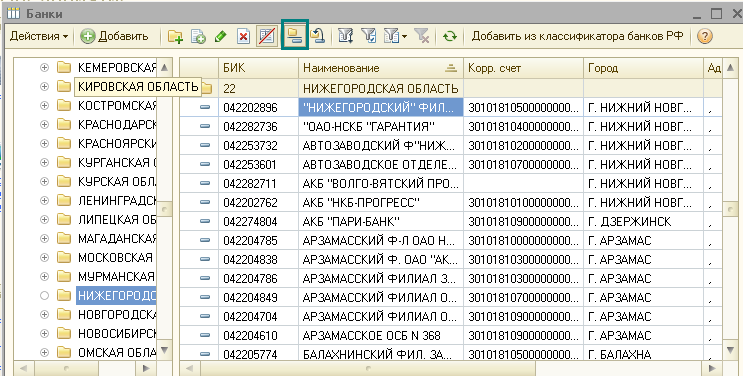Open help with the question mark icon
This screenshot has height=376, width=743.
(x=705, y=37)
